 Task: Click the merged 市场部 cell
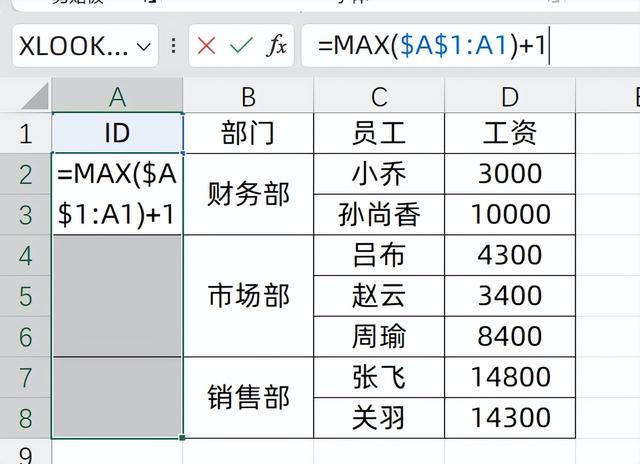pyautogui.click(x=248, y=296)
